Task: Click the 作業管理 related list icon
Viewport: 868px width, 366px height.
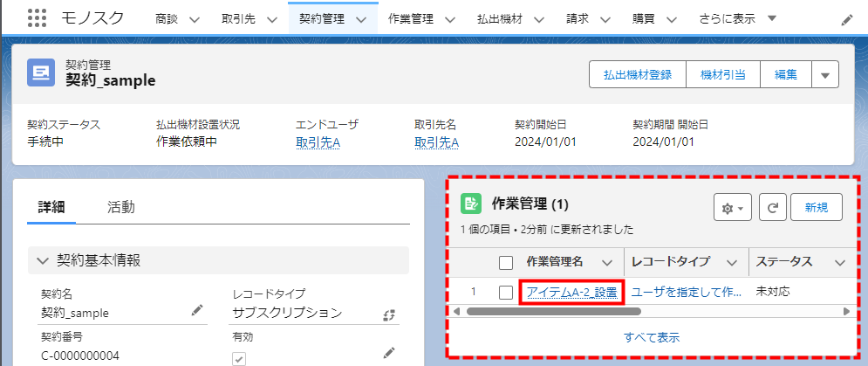Action: (471, 204)
